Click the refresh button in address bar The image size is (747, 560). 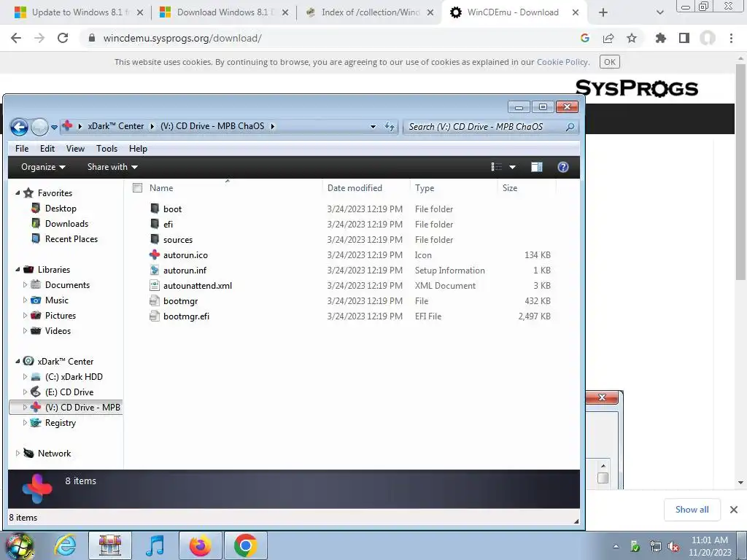(390, 126)
